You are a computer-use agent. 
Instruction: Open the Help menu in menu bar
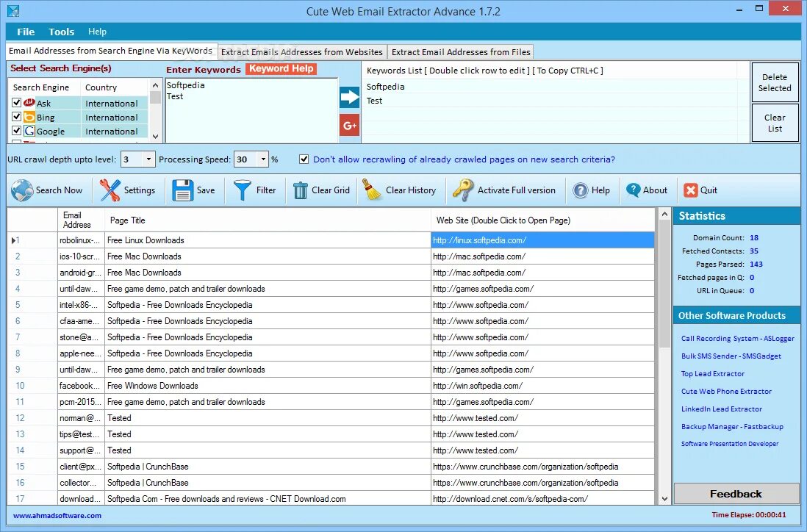pos(97,32)
